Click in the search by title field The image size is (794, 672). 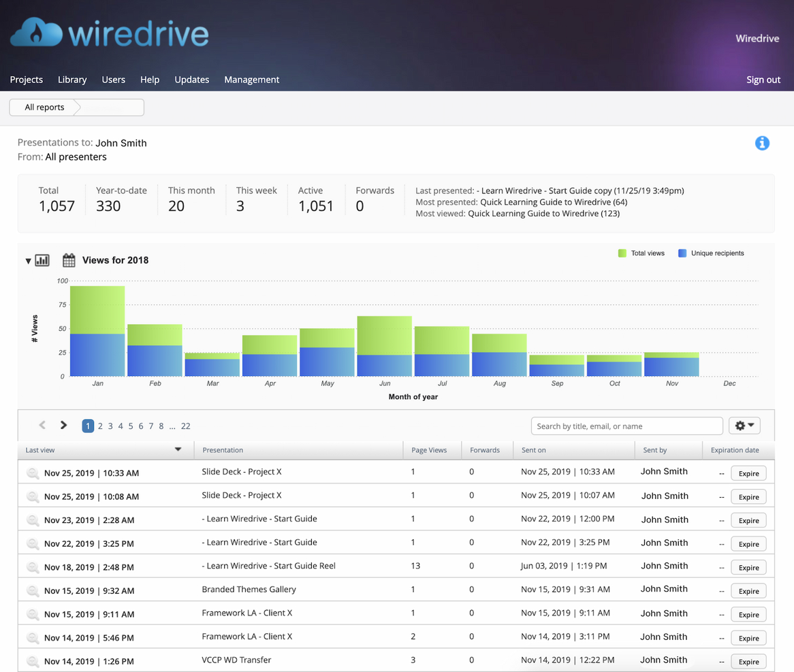pos(627,426)
